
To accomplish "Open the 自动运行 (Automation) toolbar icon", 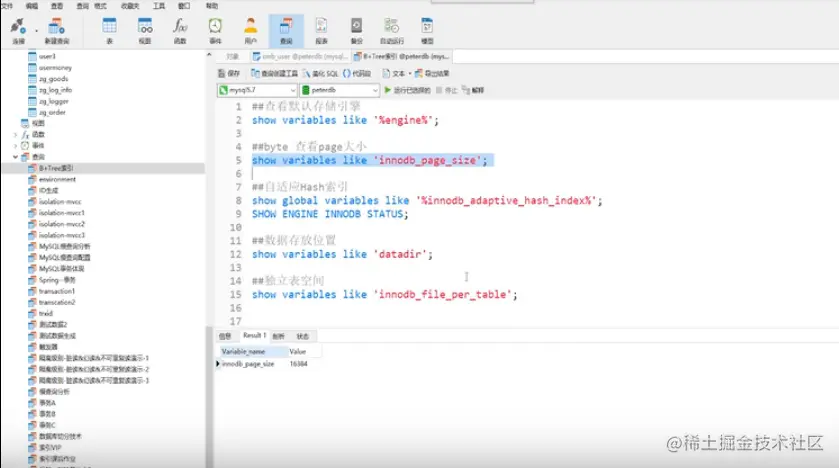I will tap(392, 30).
